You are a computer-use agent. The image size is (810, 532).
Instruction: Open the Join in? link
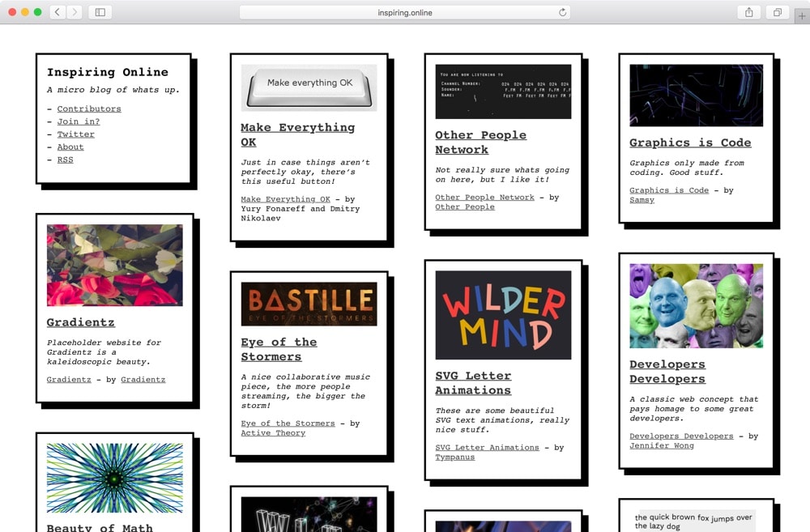pyautogui.click(x=78, y=121)
